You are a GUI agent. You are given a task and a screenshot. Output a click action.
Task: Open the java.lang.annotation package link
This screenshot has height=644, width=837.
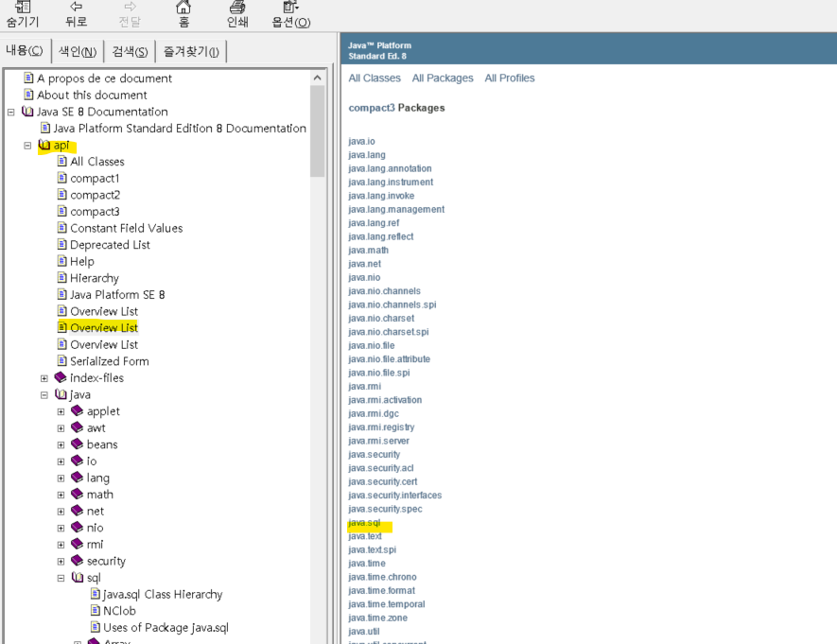coord(390,168)
